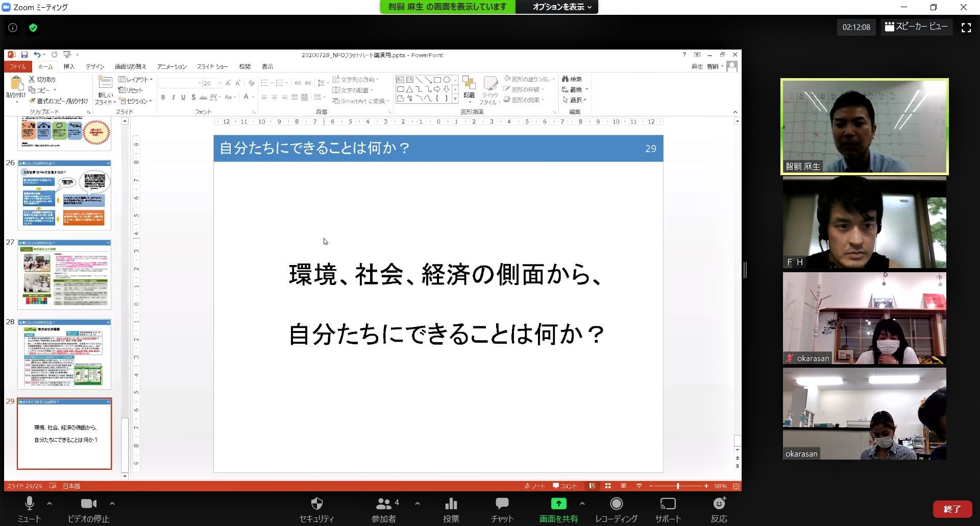Stop video with the camera icon
This screenshot has height=526, width=980.
click(89, 509)
